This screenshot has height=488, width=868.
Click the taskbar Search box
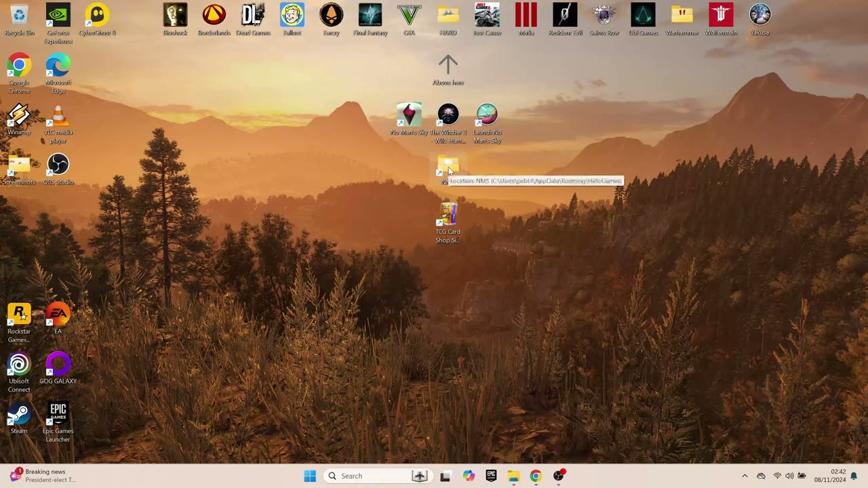376,476
